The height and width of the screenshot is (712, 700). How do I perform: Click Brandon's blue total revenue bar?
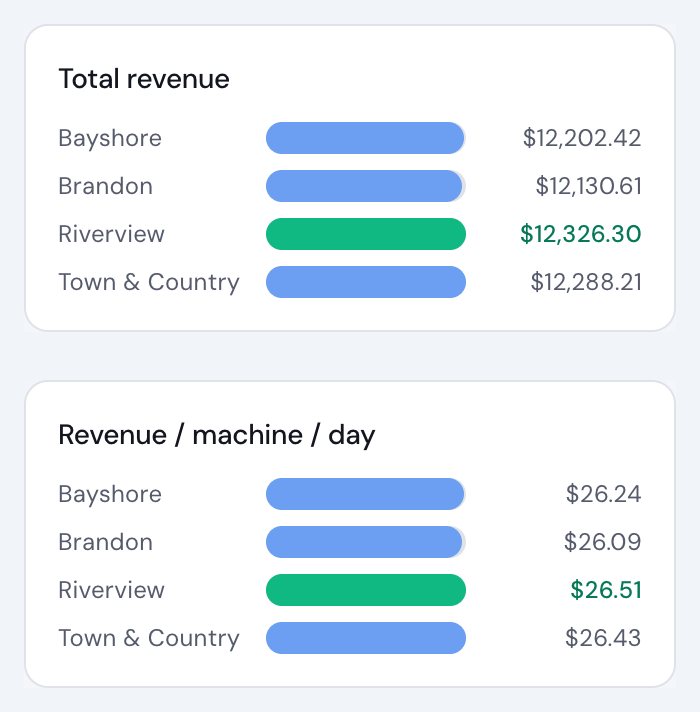click(364, 186)
